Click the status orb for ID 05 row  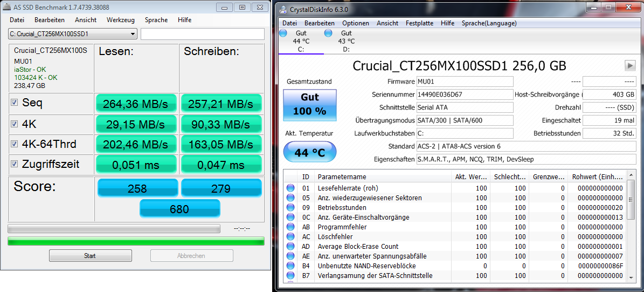(290, 198)
